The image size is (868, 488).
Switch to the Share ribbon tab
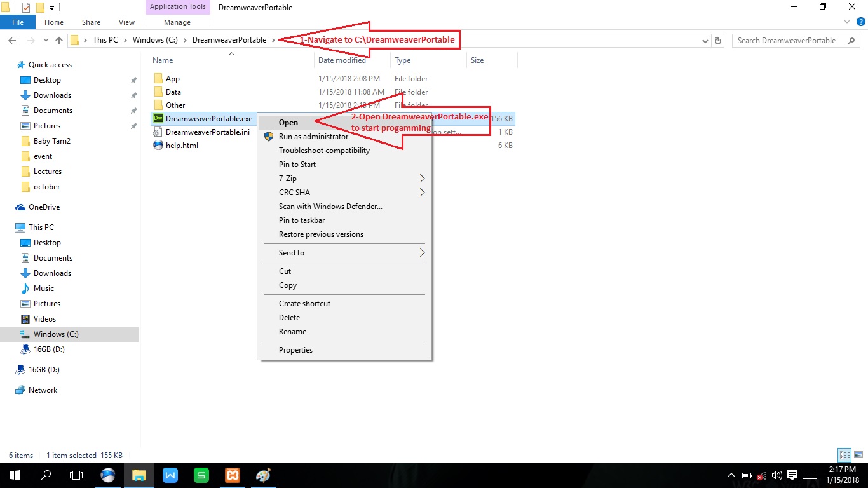tap(91, 22)
